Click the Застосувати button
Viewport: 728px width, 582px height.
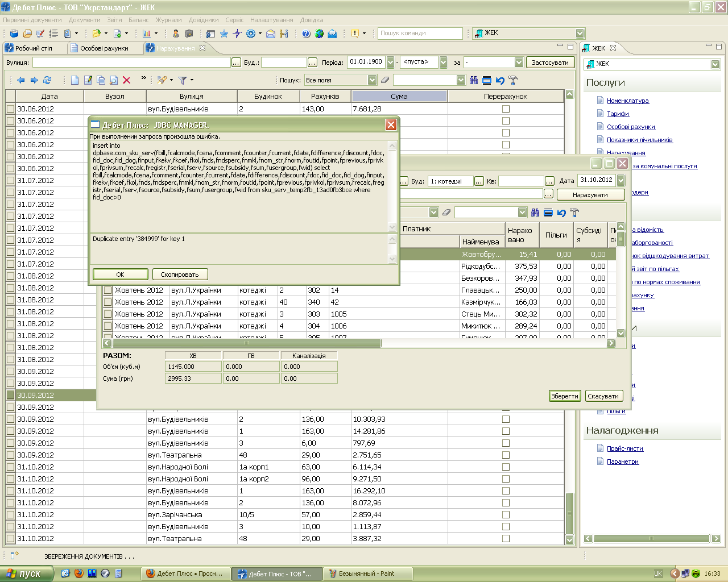tap(550, 62)
